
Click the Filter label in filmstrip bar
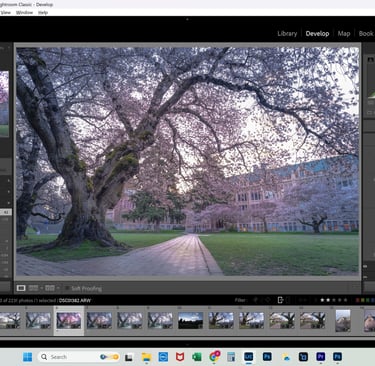(240, 300)
